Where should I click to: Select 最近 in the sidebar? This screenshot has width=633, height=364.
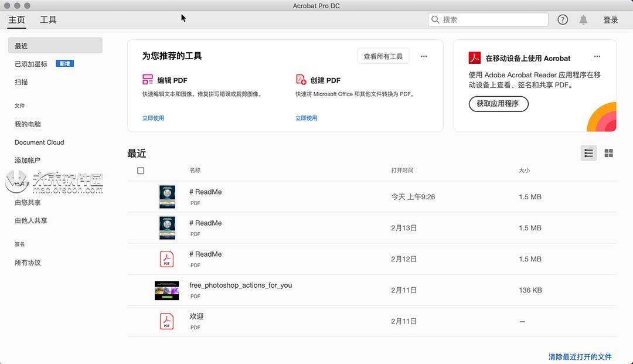coord(55,46)
